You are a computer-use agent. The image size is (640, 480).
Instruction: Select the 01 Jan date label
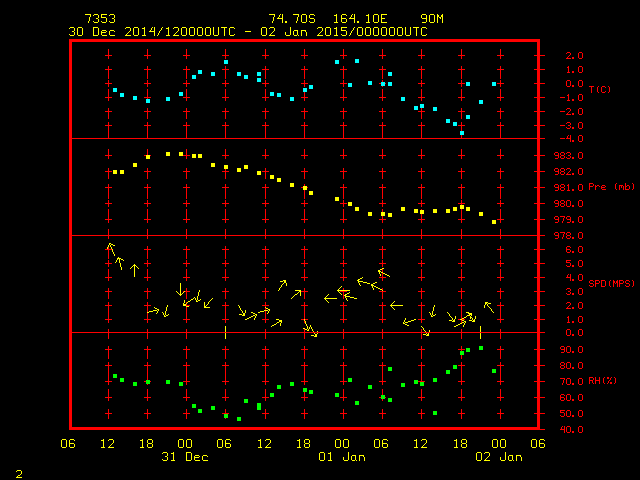point(341,457)
